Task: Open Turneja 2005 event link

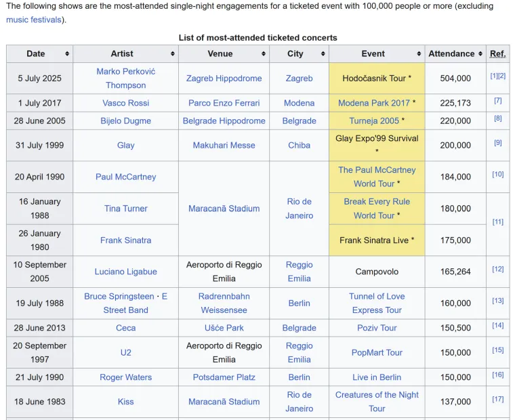Action: tap(374, 121)
